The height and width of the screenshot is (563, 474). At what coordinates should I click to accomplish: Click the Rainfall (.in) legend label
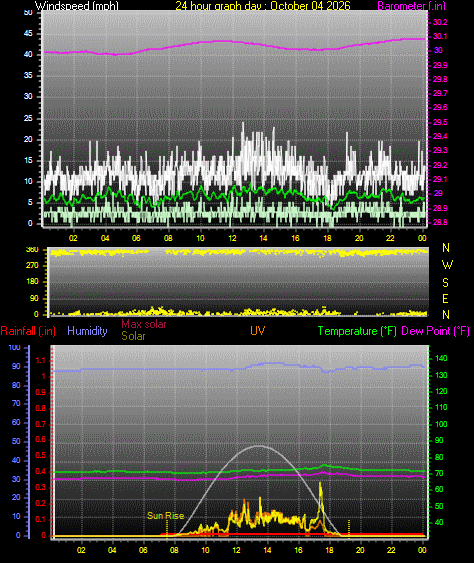[x=28, y=331]
